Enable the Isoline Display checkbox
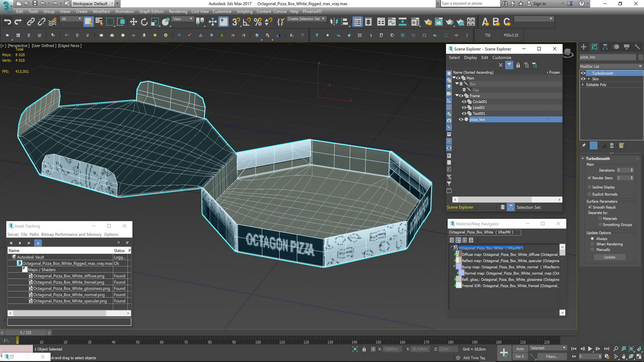This screenshot has height=362, width=644. tap(589, 187)
